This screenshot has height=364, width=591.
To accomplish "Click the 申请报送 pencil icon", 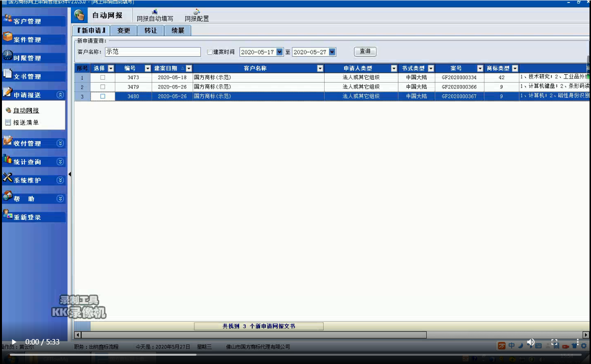I will (x=7, y=92).
